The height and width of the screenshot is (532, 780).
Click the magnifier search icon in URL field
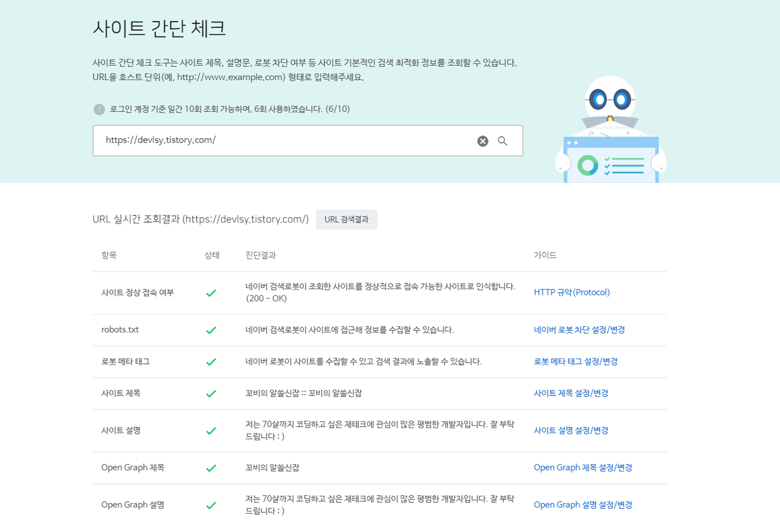pyautogui.click(x=502, y=141)
